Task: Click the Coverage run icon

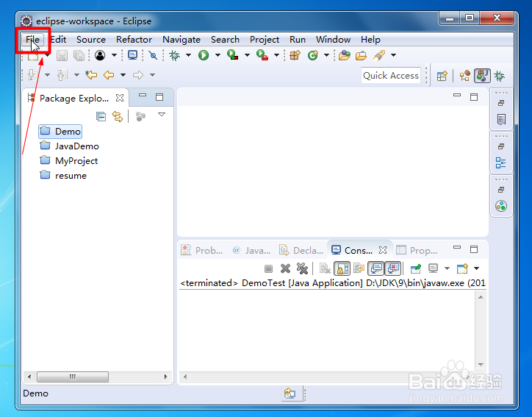Action: [x=232, y=55]
